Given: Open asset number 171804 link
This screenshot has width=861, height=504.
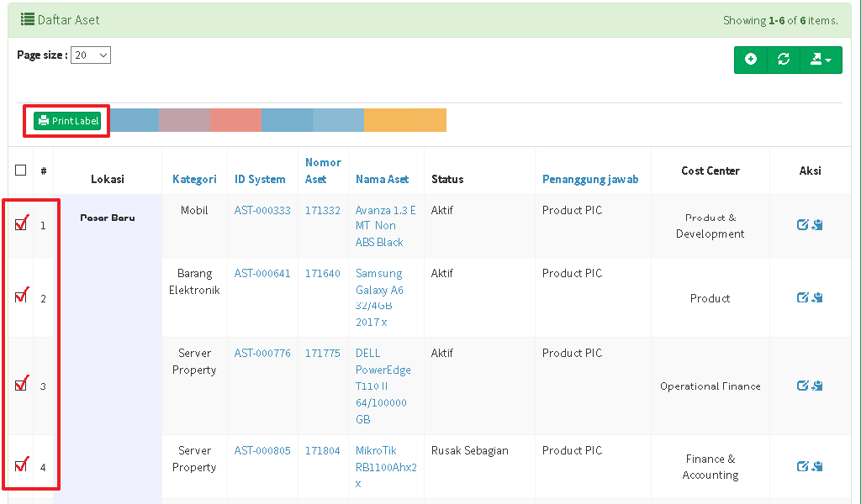Looking at the screenshot, I should (322, 451).
